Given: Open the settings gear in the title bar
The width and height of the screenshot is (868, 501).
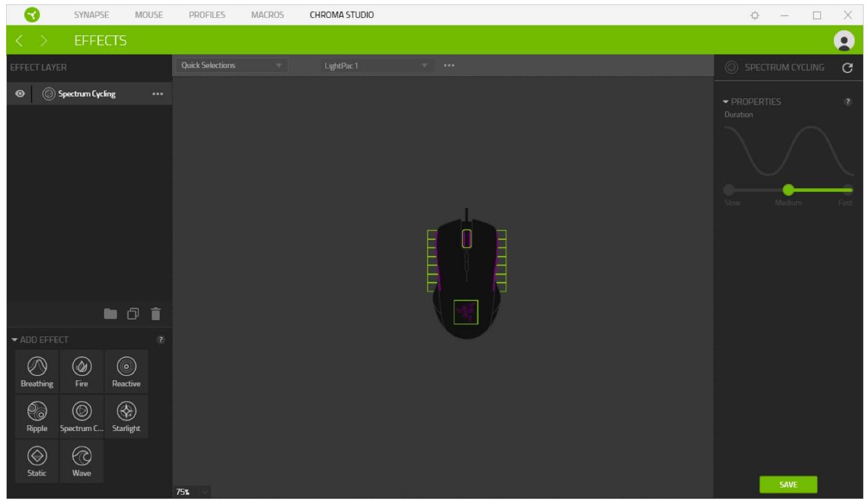Looking at the screenshot, I should click(754, 15).
